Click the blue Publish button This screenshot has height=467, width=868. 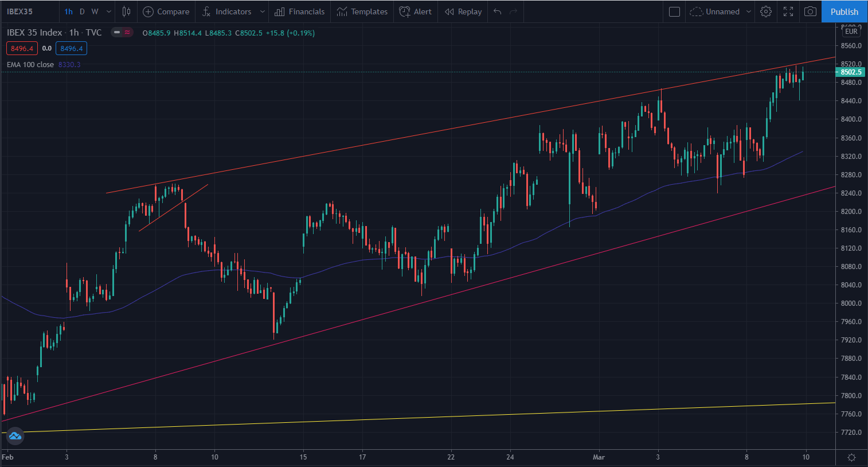(844, 11)
